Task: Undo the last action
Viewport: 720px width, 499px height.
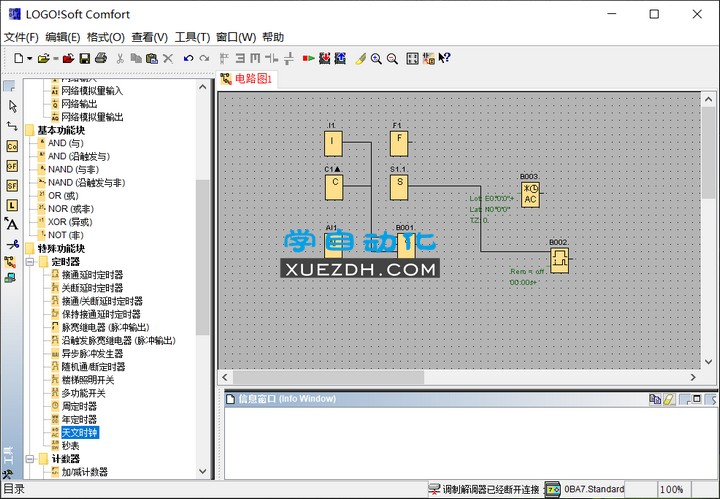Action: (188, 58)
